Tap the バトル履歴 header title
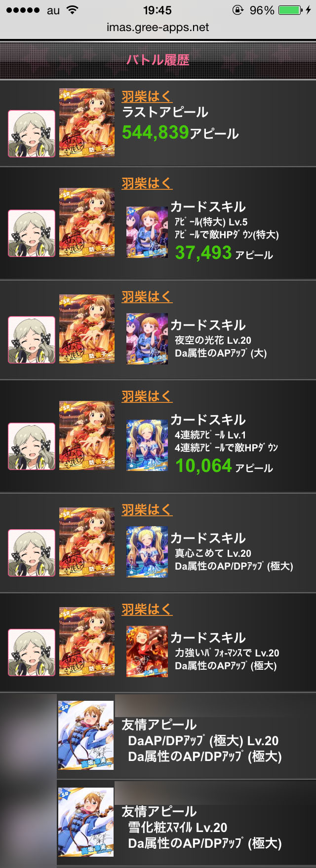The height and width of the screenshot is (868, 316). coord(158,60)
